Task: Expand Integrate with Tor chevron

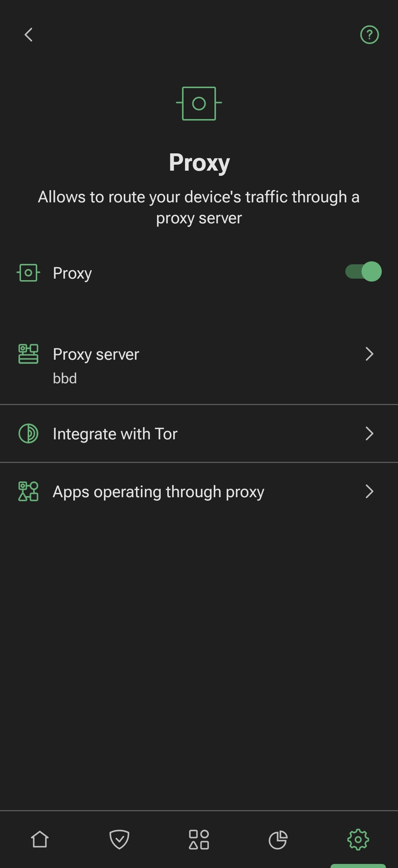Action: pyautogui.click(x=369, y=433)
